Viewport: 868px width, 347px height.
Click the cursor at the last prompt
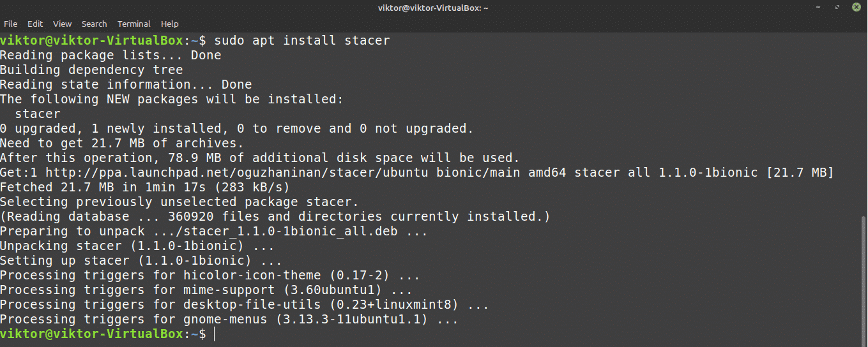coord(215,334)
